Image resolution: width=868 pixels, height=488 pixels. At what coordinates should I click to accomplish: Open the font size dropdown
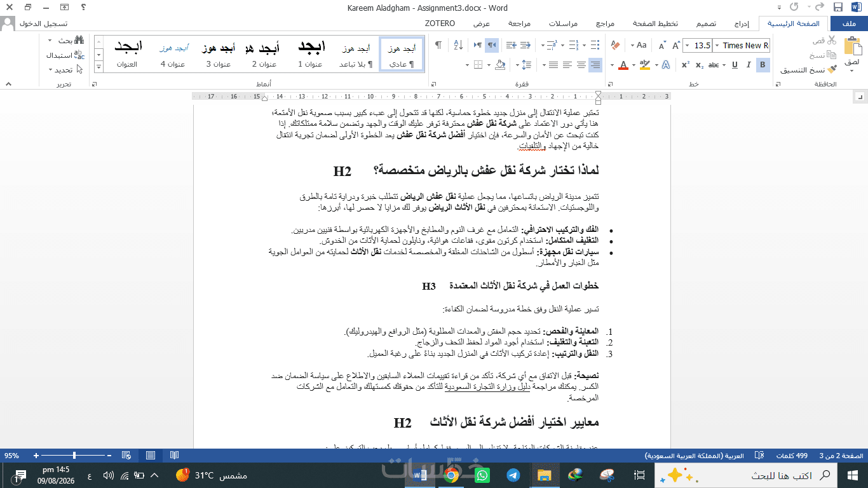(x=686, y=45)
